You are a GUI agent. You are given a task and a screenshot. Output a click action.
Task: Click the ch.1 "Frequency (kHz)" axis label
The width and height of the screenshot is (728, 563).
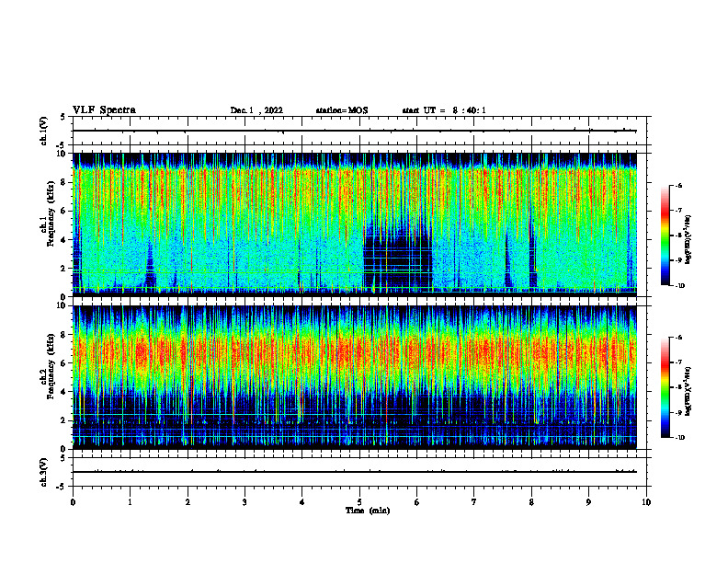coord(51,213)
